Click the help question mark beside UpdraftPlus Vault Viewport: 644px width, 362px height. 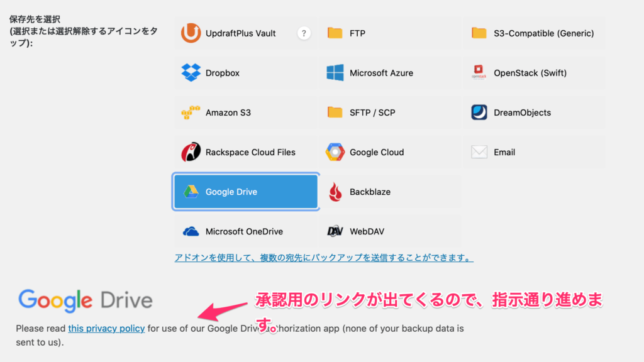(304, 33)
